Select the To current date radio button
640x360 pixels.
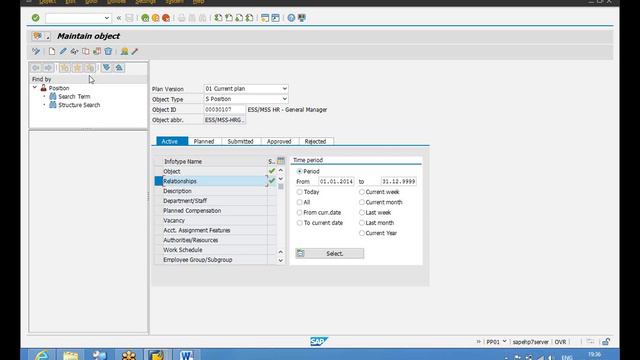click(x=300, y=223)
